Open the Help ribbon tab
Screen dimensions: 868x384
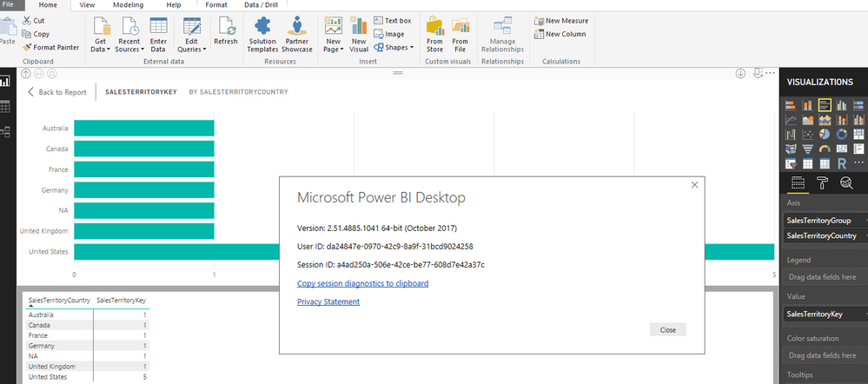173,4
